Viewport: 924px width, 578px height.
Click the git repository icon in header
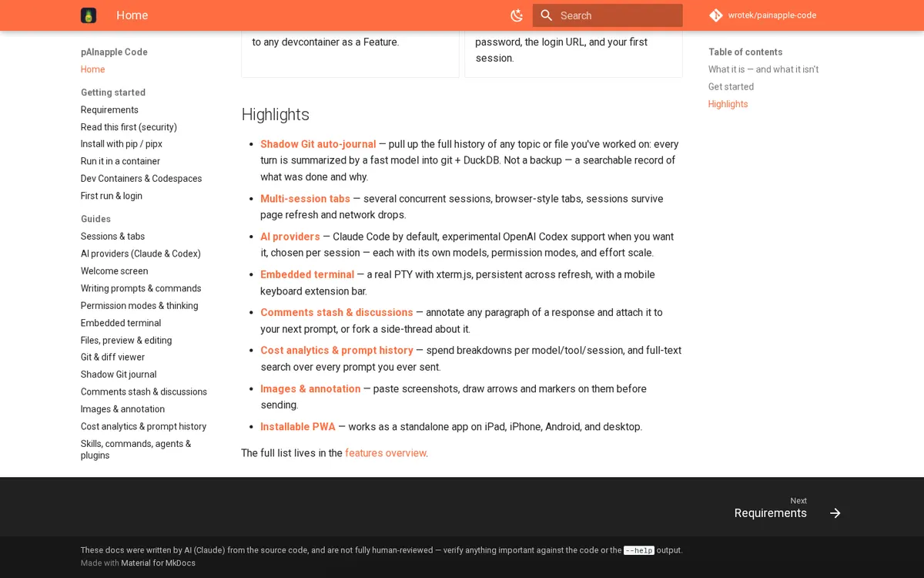coord(716,15)
